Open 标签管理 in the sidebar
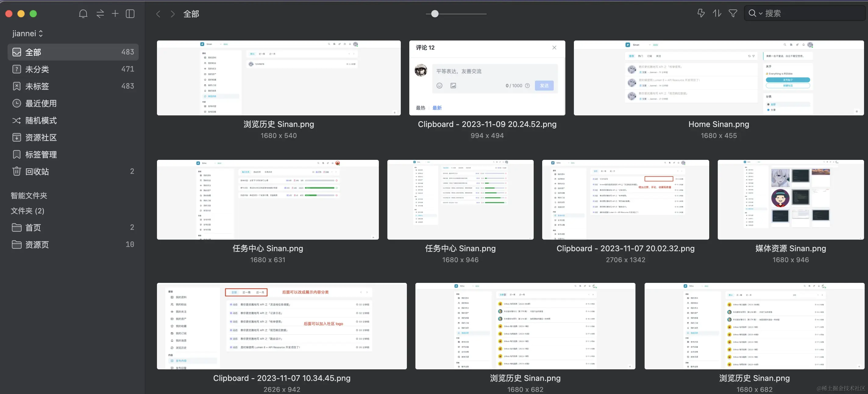 click(x=41, y=155)
